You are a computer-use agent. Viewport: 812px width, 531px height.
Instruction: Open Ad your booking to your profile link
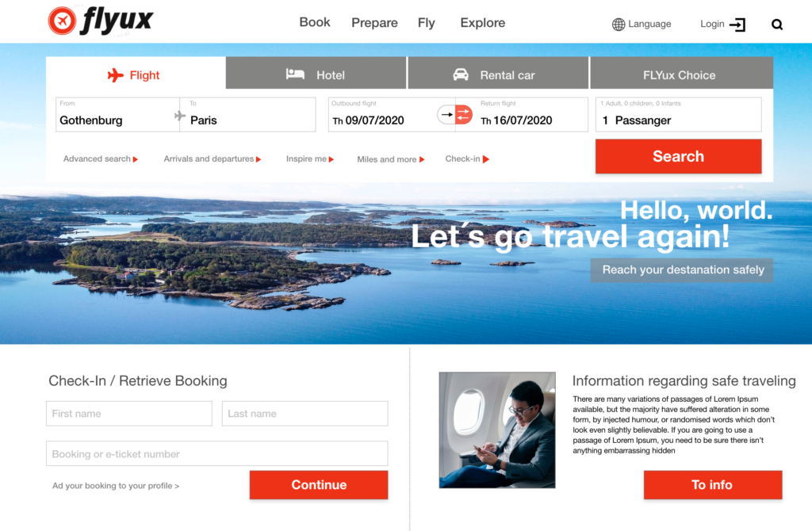point(116,486)
